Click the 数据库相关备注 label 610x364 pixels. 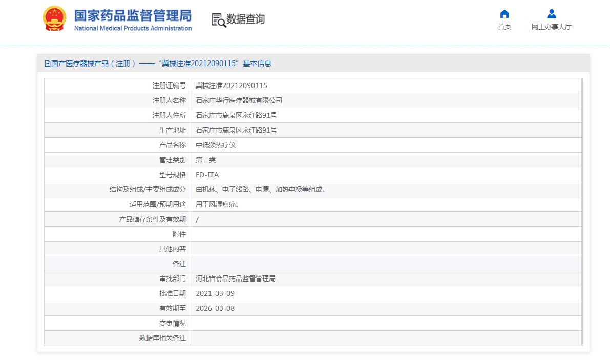[162, 338]
